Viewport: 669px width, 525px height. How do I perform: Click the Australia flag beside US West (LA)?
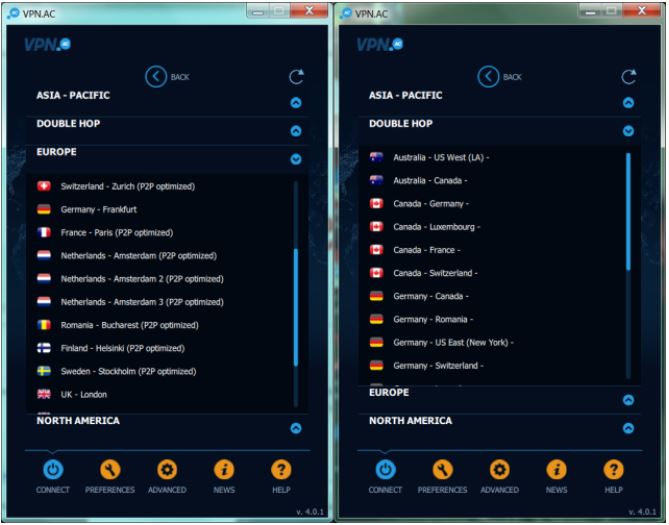376,157
